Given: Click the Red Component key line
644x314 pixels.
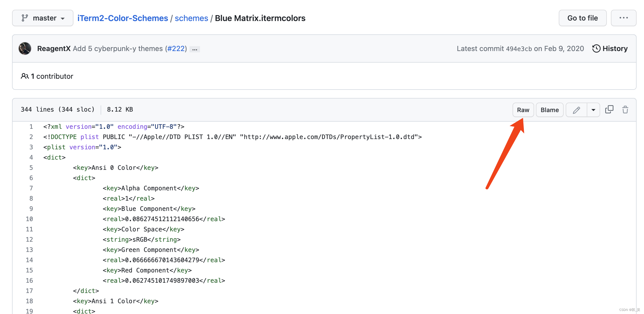Looking at the screenshot, I should pyautogui.click(x=147, y=270).
